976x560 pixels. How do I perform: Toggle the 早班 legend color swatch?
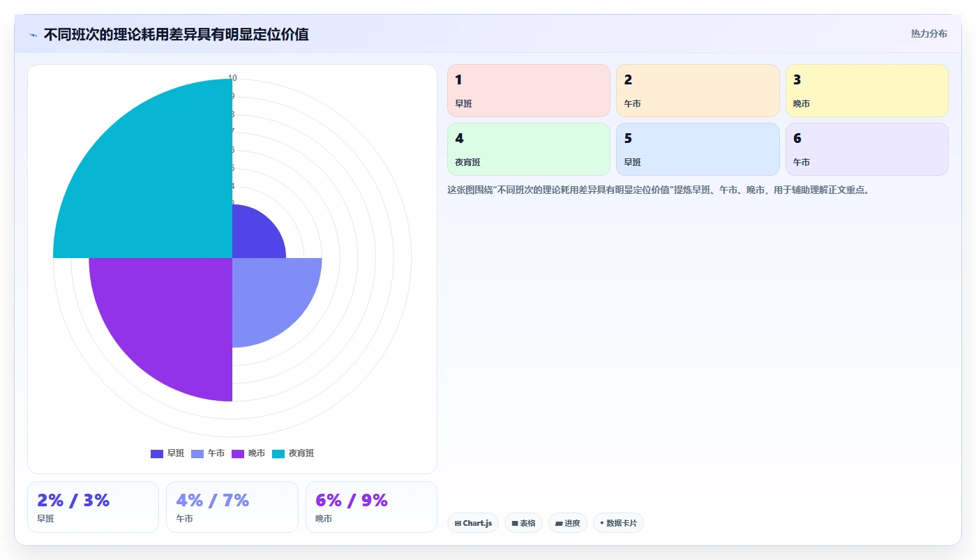point(157,454)
